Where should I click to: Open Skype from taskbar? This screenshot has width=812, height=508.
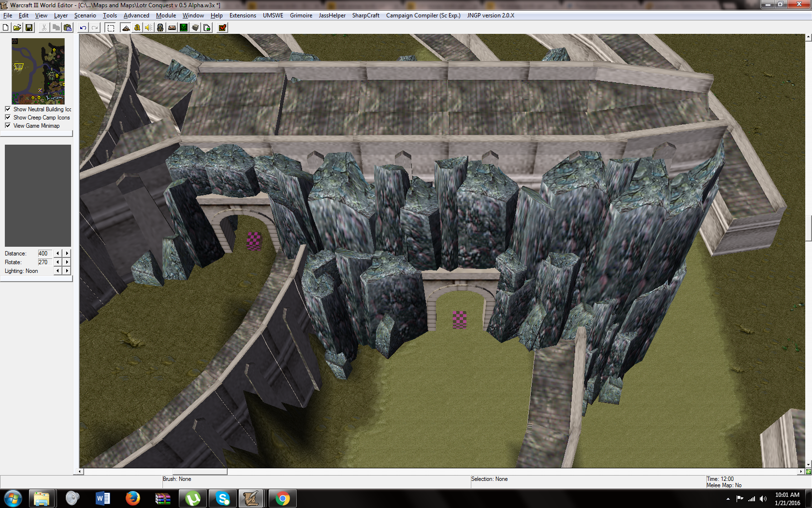(223, 498)
